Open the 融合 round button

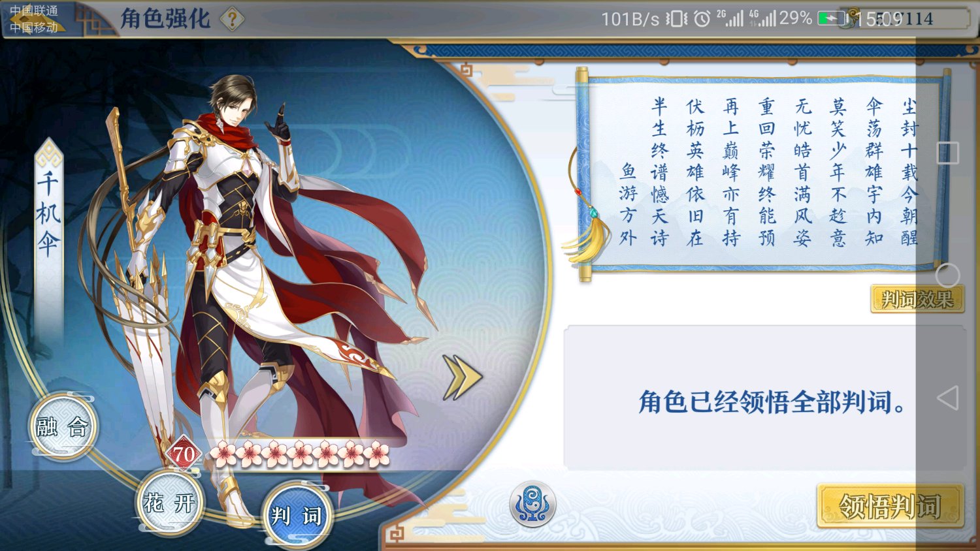click(x=63, y=427)
